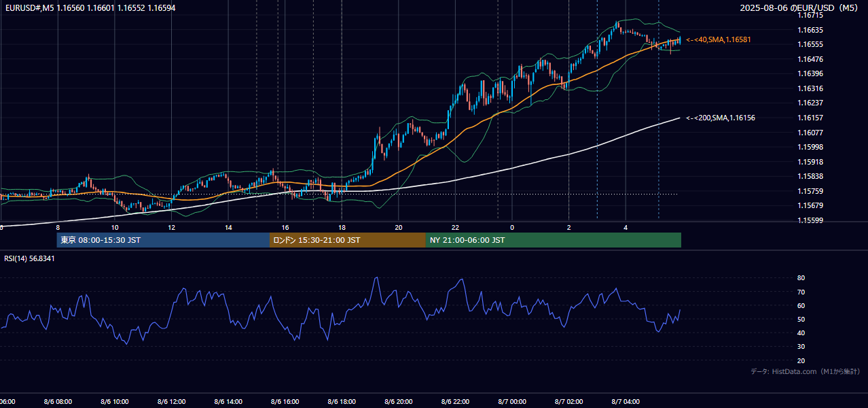Click the 8/6 10:00 date label
The height and width of the screenshot is (408, 868).
click(x=115, y=402)
